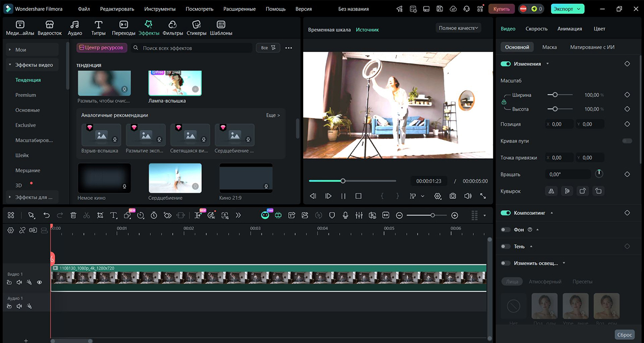Hide the Видео 1 track with the eye icon

[39, 282]
